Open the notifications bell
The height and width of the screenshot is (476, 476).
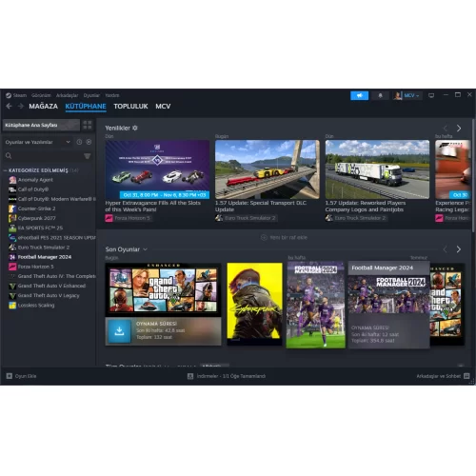380,95
